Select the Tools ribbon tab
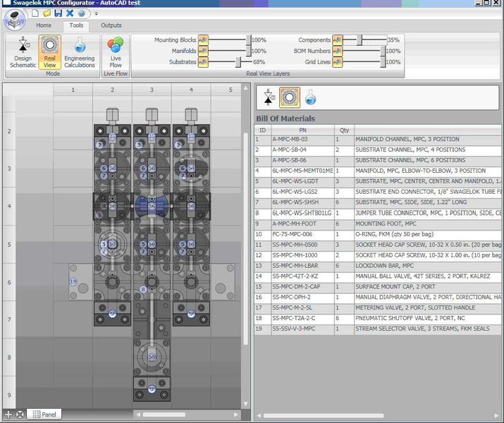 pyautogui.click(x=76, y=25)
